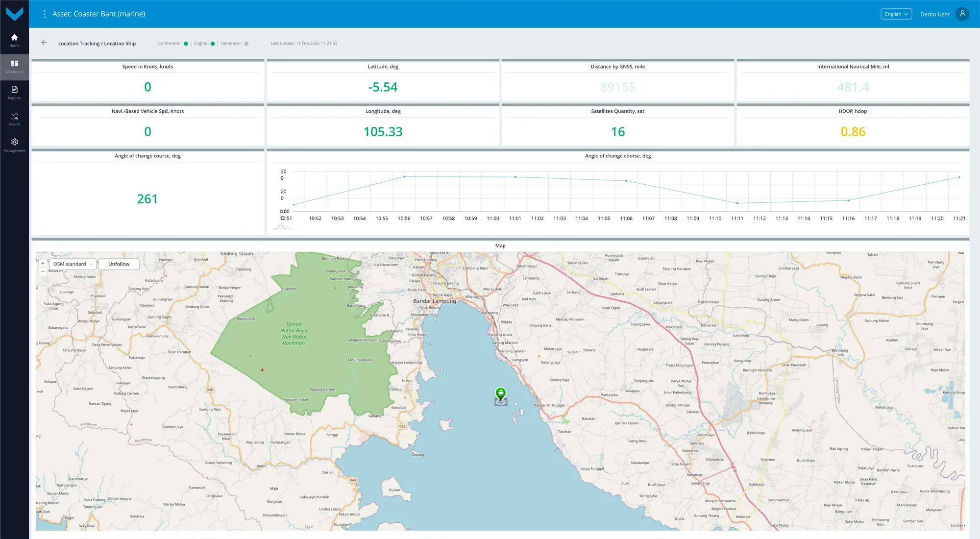Click the Generator status indicator dot

tap(246, 44)
